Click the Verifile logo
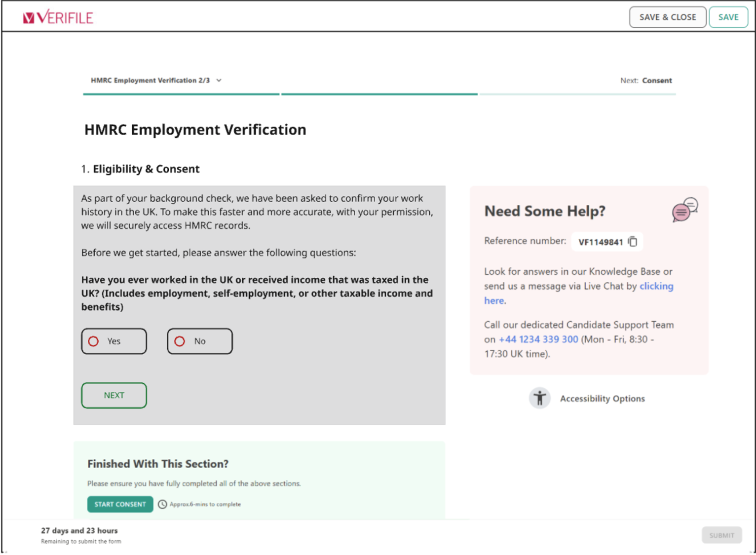This screenshot has width=756, height=555. [58, 17]
